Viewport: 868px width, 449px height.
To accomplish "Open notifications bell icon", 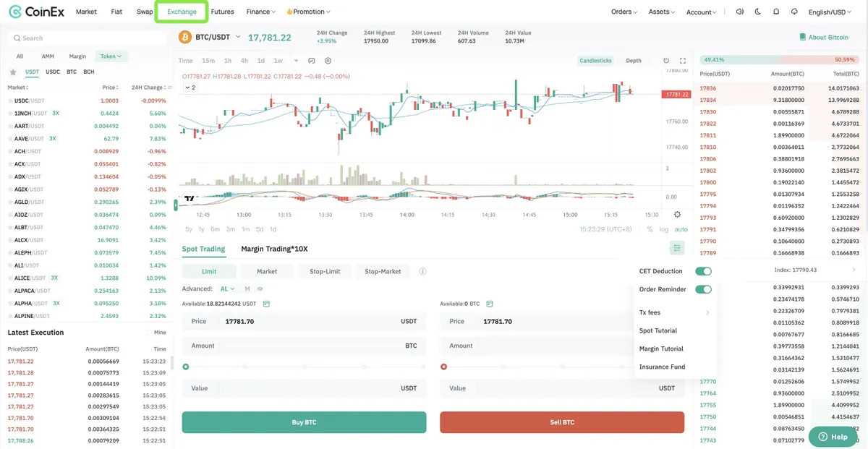I will tap(776, 12).
